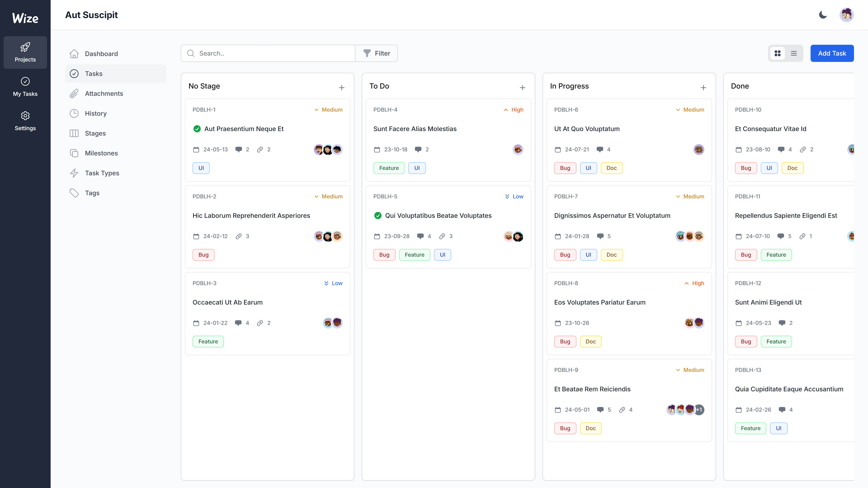Go to Milestones menu item
The image size is (868, 488).
click(x=101, y=153)
